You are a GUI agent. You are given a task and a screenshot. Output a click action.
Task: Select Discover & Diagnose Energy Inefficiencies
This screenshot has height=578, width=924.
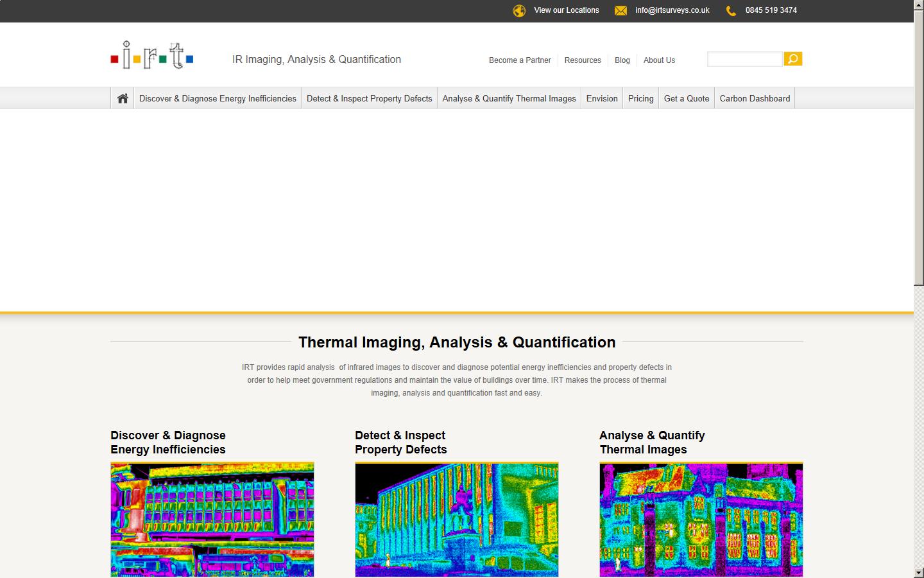(218, 98)
